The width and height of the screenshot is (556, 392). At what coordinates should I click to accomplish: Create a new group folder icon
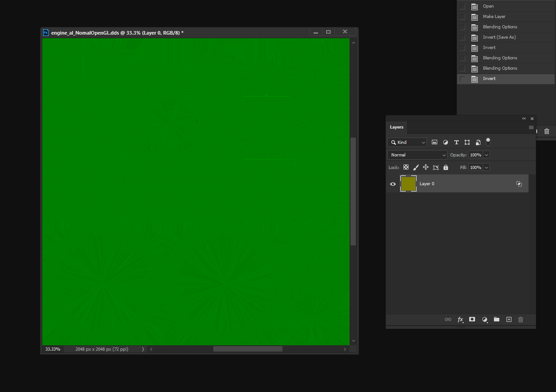pyautogui.click(x=497, y=319)
